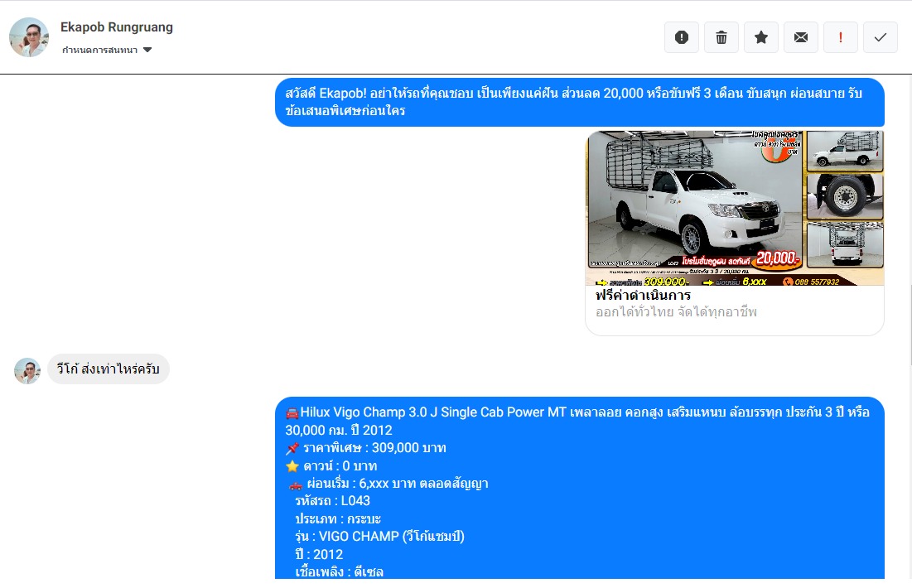Click the ออกได้ทั่วไทย จัดได้ทุกอาชีพ subtitle
912x588 pixels.
[x=676, y=312]
